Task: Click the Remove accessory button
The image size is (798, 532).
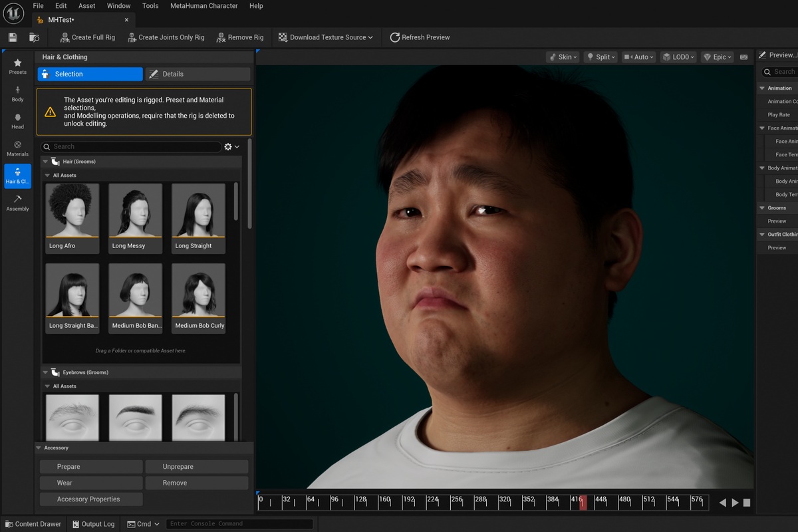Action: click(197, 483)
